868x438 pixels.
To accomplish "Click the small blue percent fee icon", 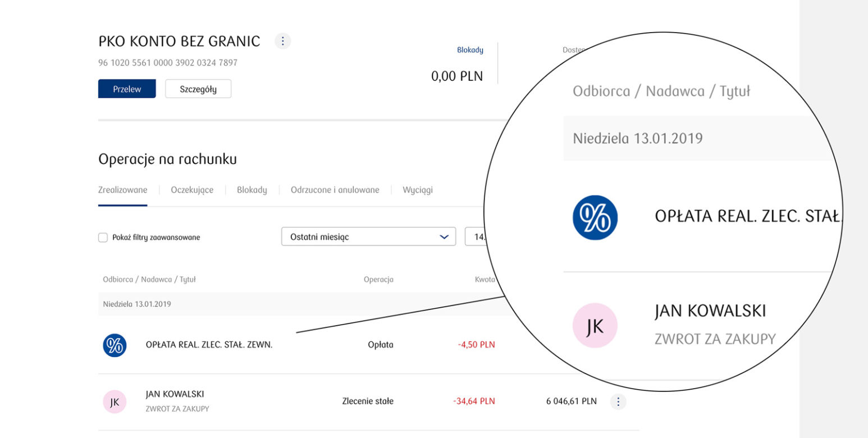I will 115,345.
